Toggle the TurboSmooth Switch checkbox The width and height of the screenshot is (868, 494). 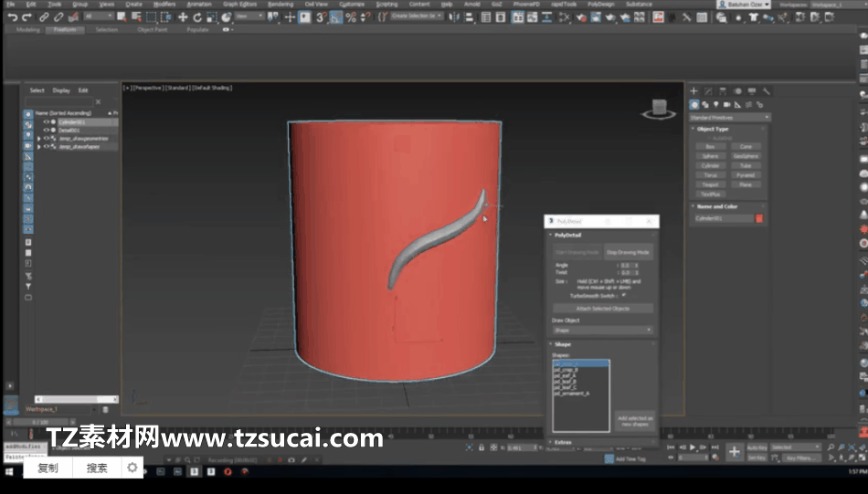624,296
